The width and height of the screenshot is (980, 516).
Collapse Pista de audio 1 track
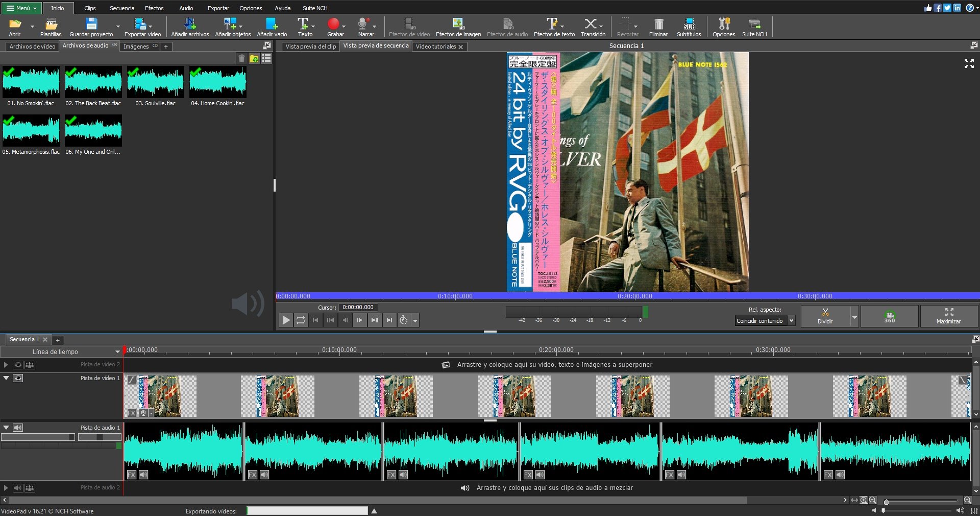[6, 428]
